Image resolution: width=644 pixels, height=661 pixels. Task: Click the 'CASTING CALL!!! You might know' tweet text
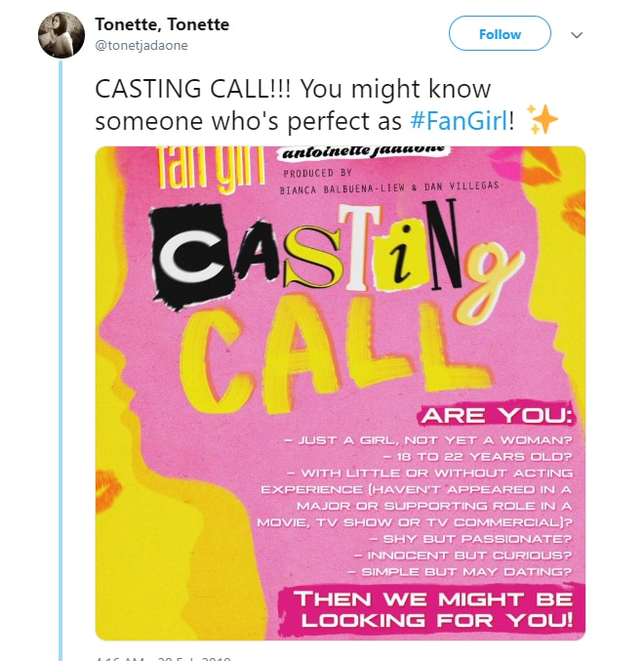tap(293, 89)
